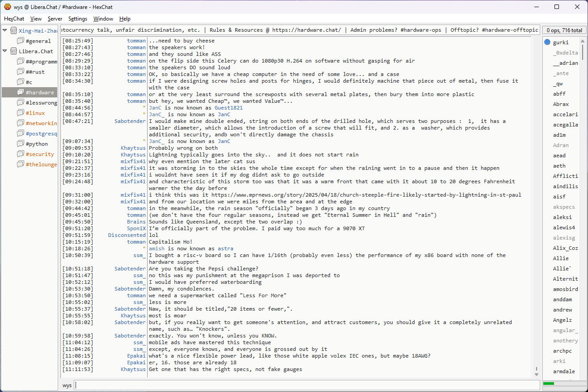Click the Libera.Chat server network icon
This screenshot has width=588, height=392.
tap(13, 51)
